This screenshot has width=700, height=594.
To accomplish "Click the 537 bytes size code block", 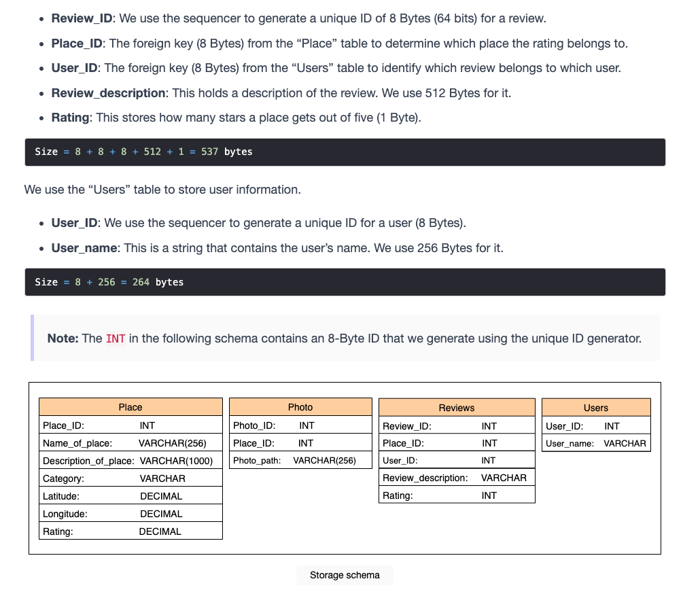I will [345, 152].
